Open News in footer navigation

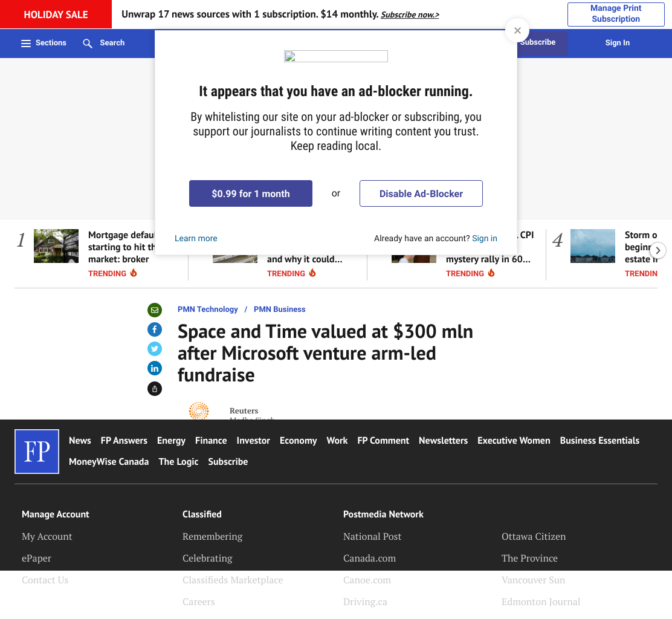(80, 441)
